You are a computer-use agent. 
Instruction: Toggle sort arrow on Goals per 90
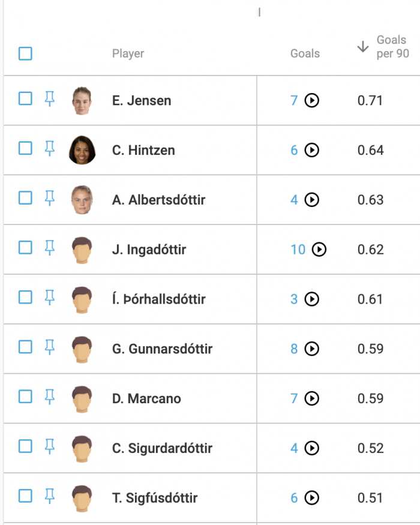tap(363, 47)
